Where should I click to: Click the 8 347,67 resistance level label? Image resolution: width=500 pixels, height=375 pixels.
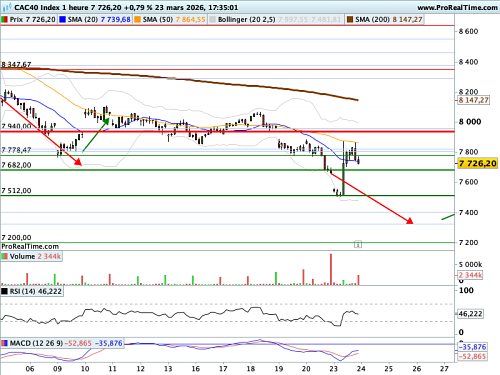click(16, 64)
